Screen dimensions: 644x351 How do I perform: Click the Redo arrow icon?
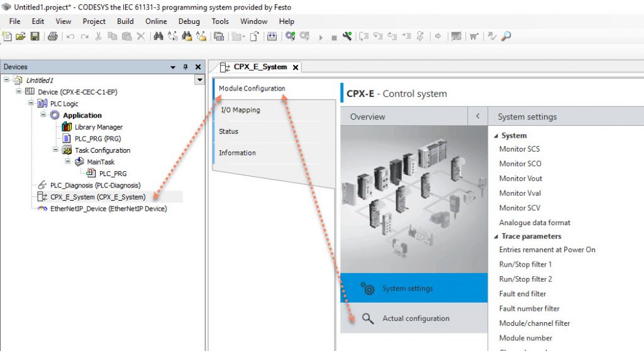(85, 36)
